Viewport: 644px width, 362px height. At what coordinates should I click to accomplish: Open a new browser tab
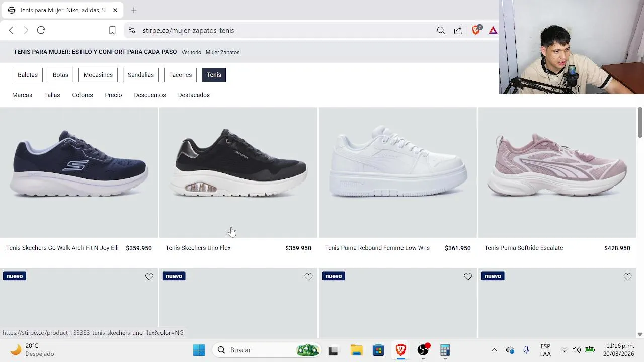coord(134,10)
